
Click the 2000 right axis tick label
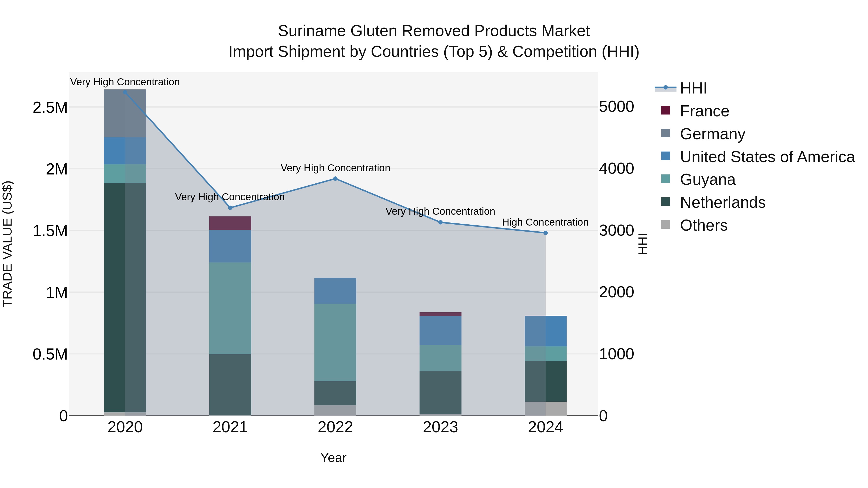click(617, 292)
